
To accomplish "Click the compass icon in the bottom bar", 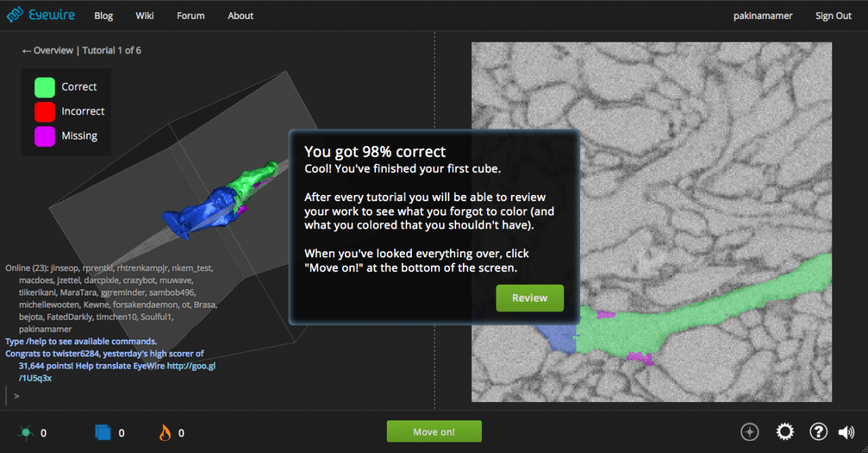I will [x=750, y=432].
